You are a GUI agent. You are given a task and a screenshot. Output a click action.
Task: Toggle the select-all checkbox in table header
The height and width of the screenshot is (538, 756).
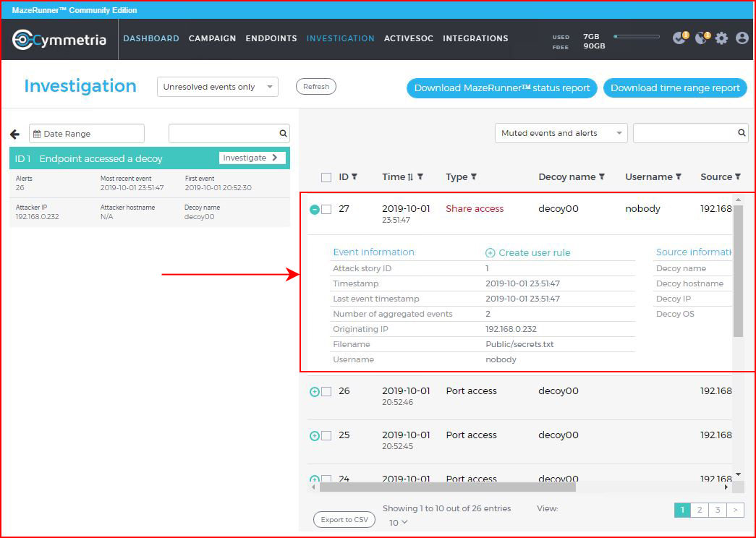click(x=326, y=177)
